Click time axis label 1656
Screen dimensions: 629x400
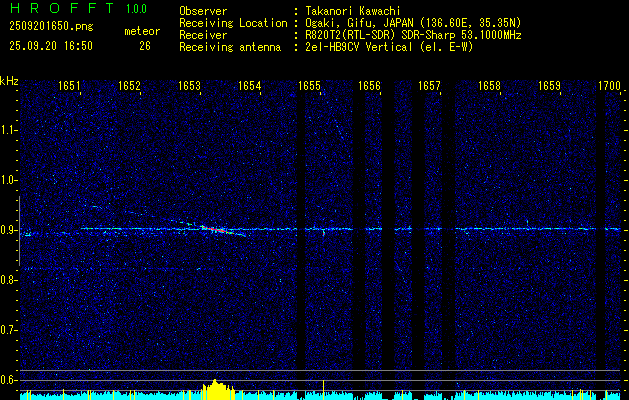pos(369,86)
